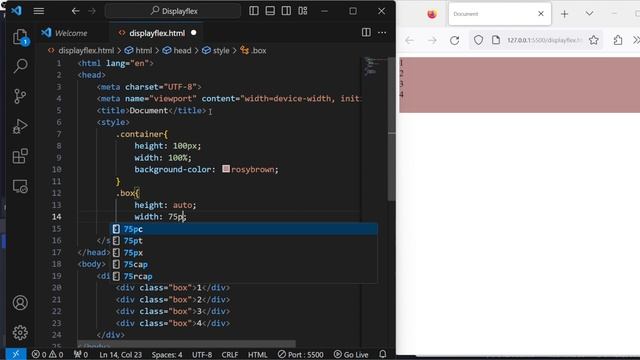Open the VS Code hamburger menu
This screenshot has width=640, height=360.
(39, 11)
